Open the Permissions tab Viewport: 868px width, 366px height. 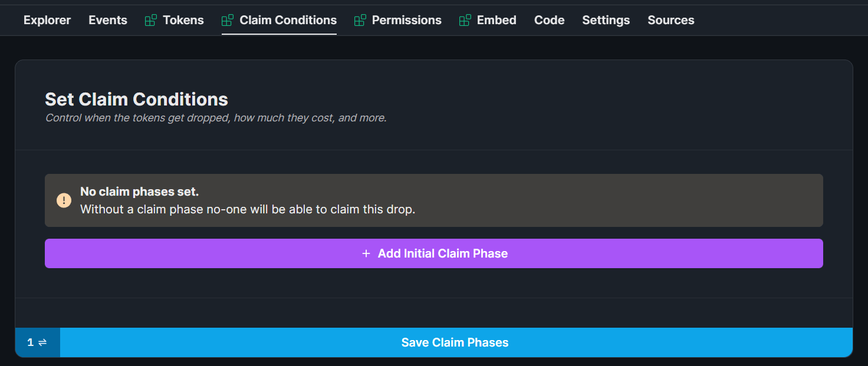[406, 19]
